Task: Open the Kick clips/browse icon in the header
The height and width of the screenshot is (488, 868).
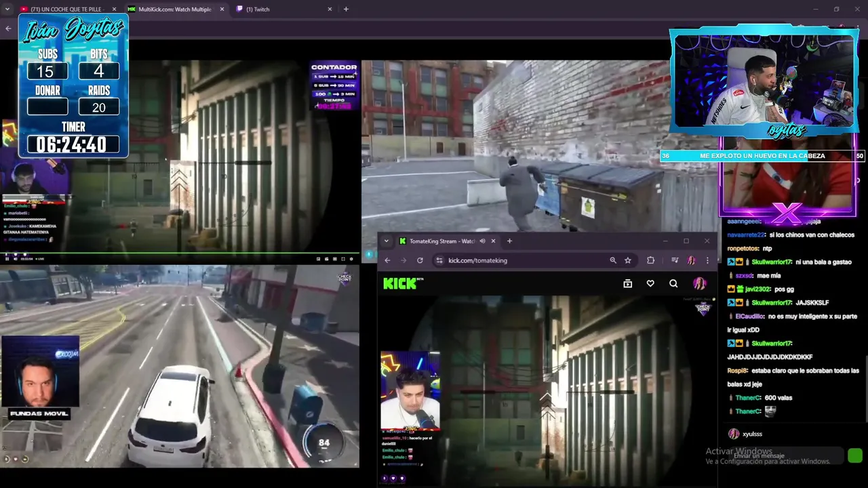Action: pyautogui.click(x=627, y=283)
